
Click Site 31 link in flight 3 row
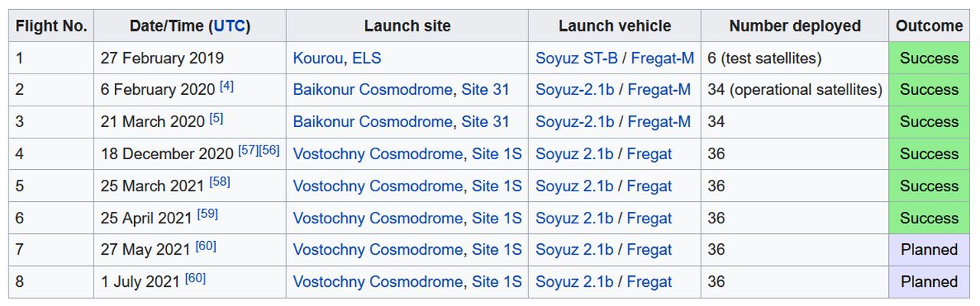point(485,122)
